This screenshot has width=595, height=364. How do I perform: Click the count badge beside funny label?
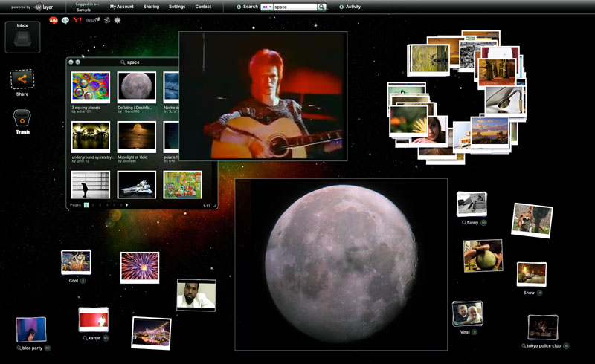point(484,223)
